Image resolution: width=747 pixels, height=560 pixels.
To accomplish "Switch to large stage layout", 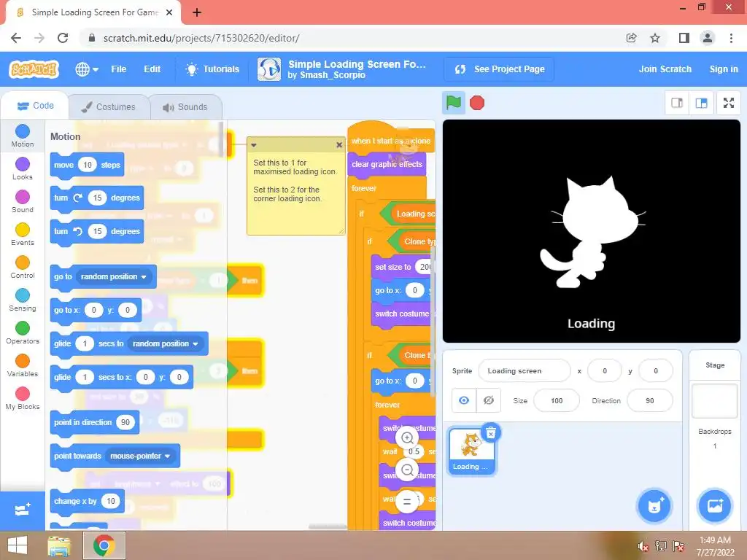I will 701,103.
